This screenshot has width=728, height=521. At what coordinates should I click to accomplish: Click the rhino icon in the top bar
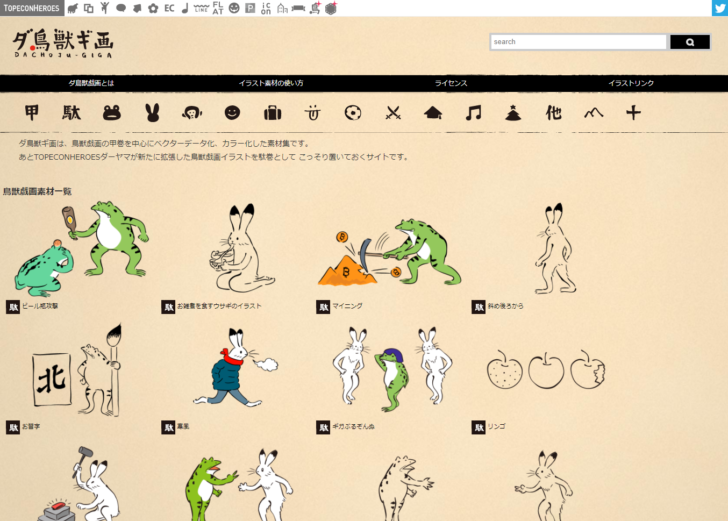pos(72,8)
